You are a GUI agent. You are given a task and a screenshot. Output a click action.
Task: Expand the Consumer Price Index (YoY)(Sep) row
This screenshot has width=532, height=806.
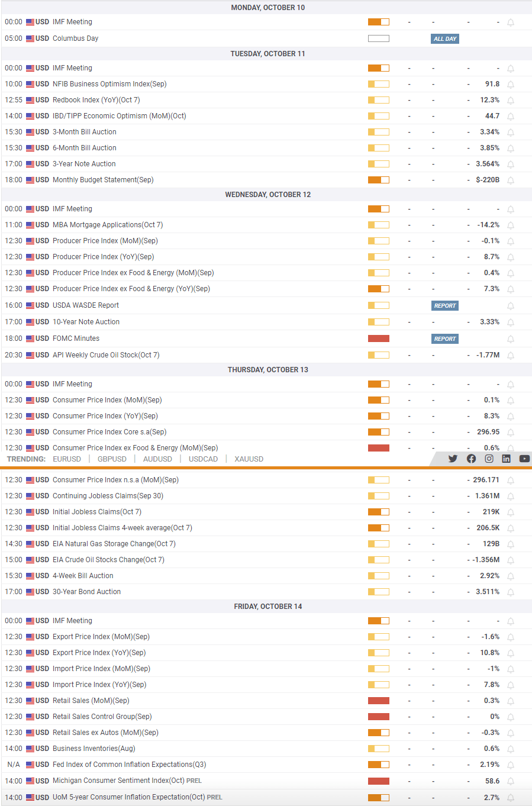tap(266, 416)
